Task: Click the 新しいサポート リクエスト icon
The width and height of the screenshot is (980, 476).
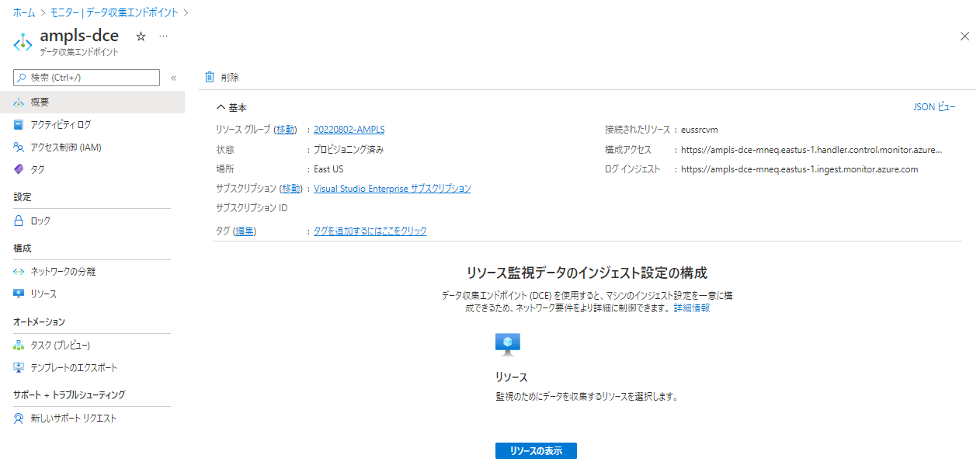Action: coord(19,419)
